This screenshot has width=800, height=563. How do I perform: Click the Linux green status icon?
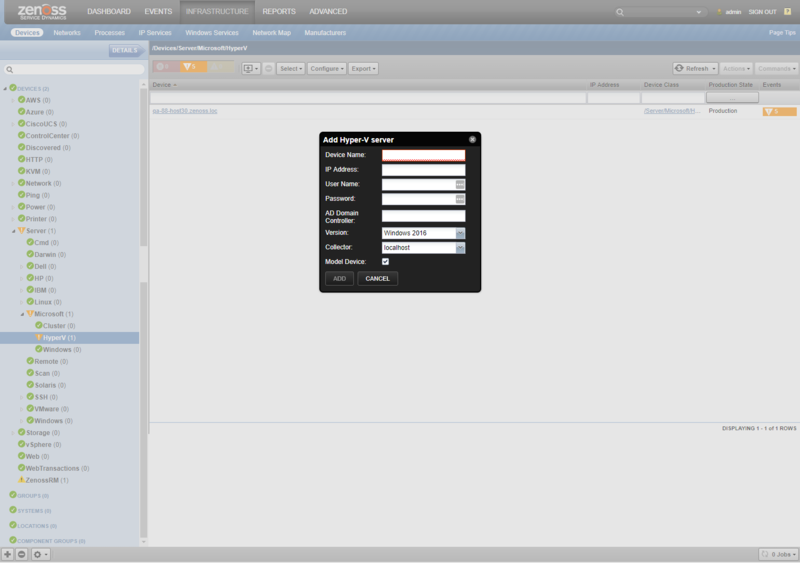[30, 302]
